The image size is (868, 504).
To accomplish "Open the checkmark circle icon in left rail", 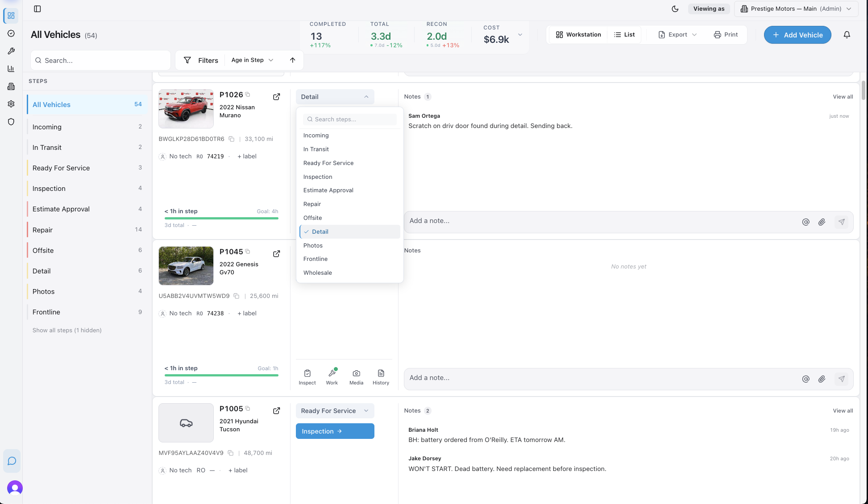I will click(x=11, y=33).
